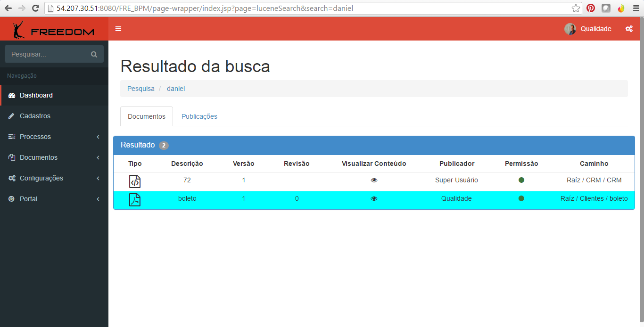Reload the page with the refresh icon
The width and height of the screenshot is (644, 327).
point(35,8)
